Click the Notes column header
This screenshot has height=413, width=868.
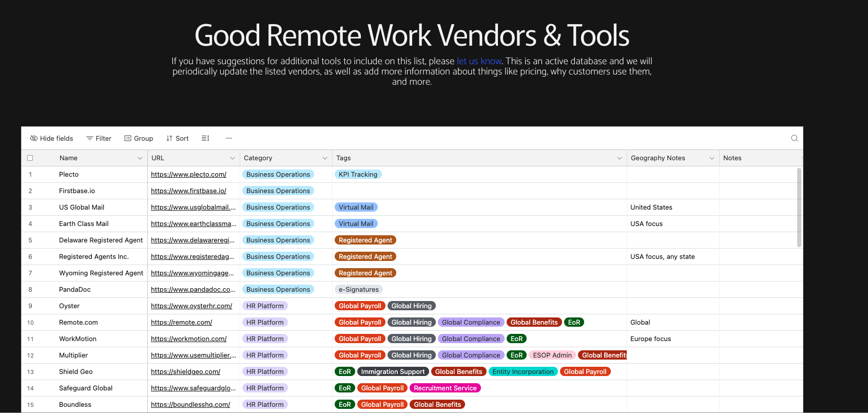(761, 158)
